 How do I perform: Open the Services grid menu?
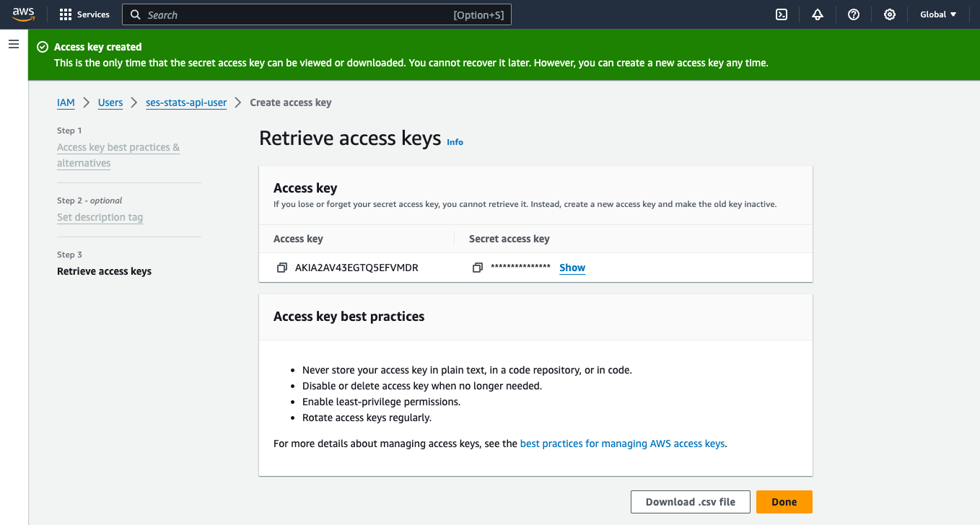point(66,14)
